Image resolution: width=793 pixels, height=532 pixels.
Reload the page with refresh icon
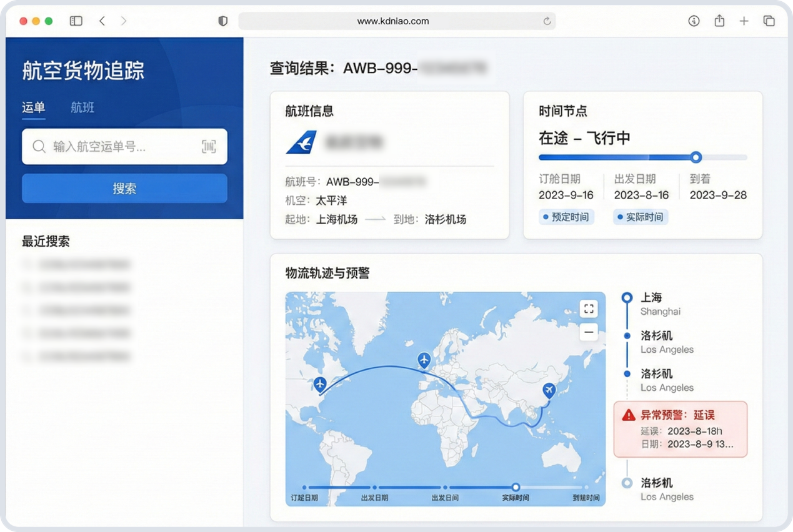(547, 21)
